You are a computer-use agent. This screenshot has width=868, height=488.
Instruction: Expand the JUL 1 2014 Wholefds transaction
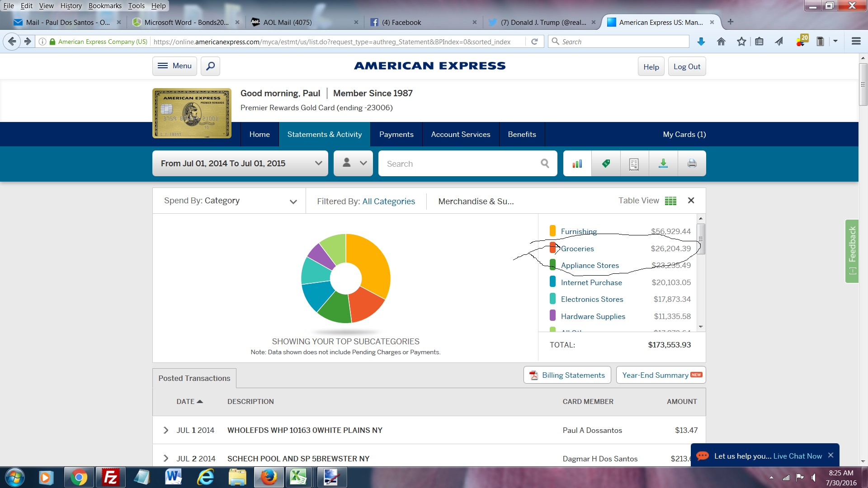[166, 430]
